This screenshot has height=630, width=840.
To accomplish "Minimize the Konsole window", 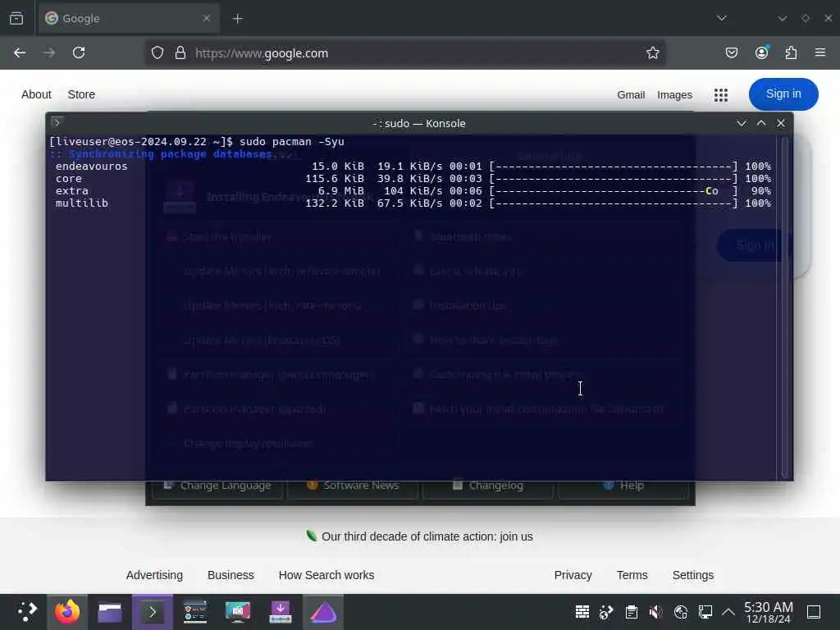I will pyautogui.click(x=742, y=123).
